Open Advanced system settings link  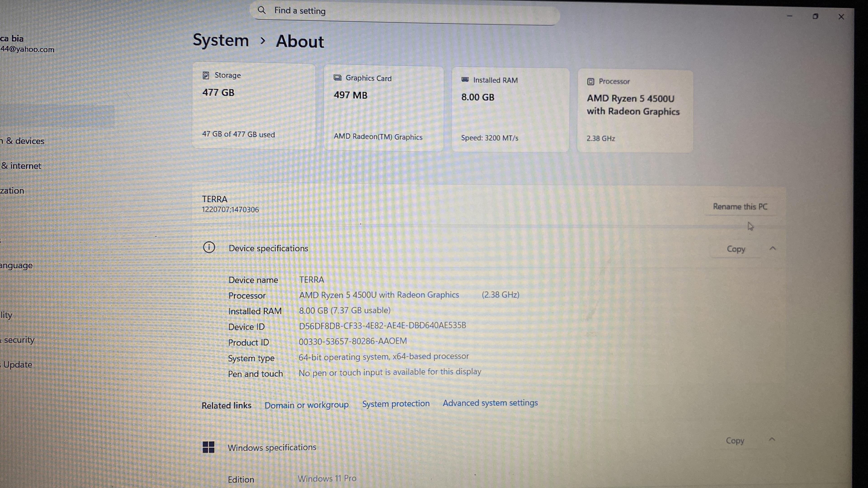(x=490, y=403)
